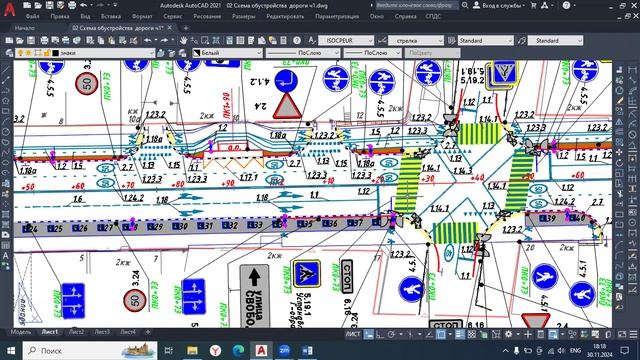Click the Open file folder icon
Screen dimensions: 640x360
[20, 40]
